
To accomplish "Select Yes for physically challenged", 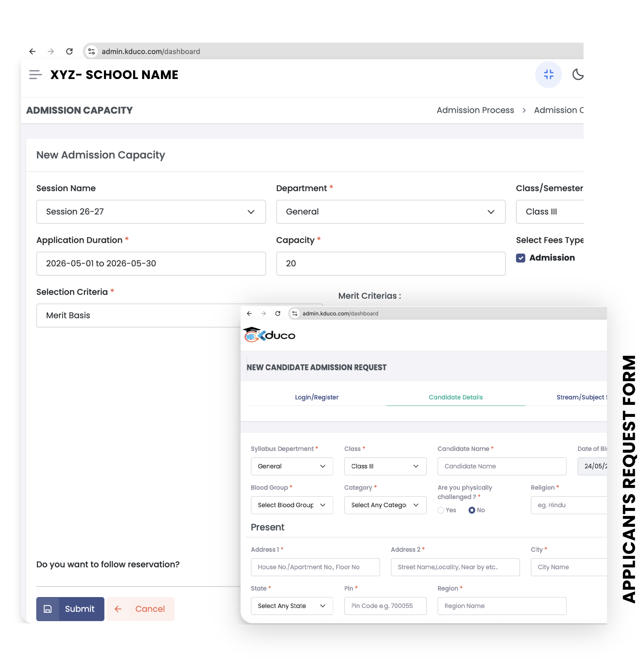I will (x=441, y=510).
